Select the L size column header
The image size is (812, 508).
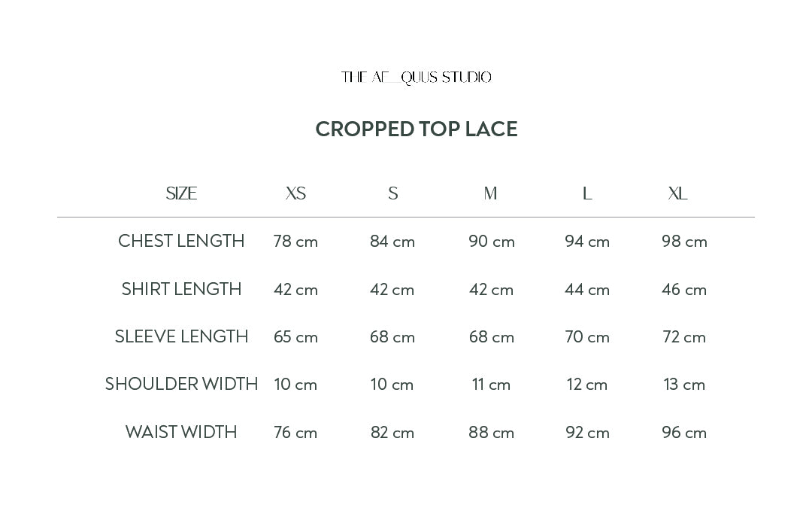pyautogui.click(x=587, y=194)
